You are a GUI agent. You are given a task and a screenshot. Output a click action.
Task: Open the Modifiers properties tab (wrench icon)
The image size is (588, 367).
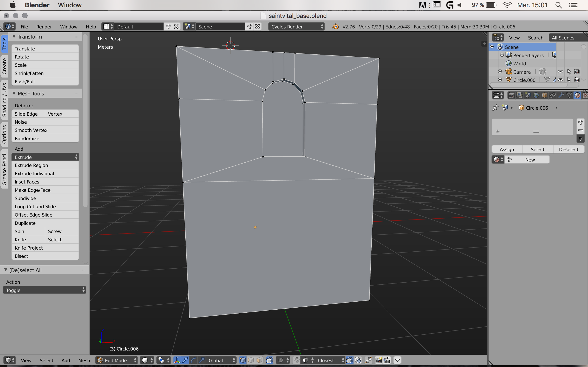click(561, 95)
